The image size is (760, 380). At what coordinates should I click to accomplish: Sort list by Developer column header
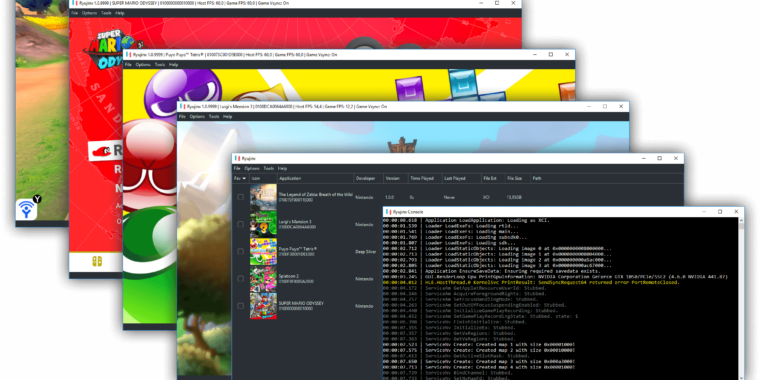(x=368, y=178)
